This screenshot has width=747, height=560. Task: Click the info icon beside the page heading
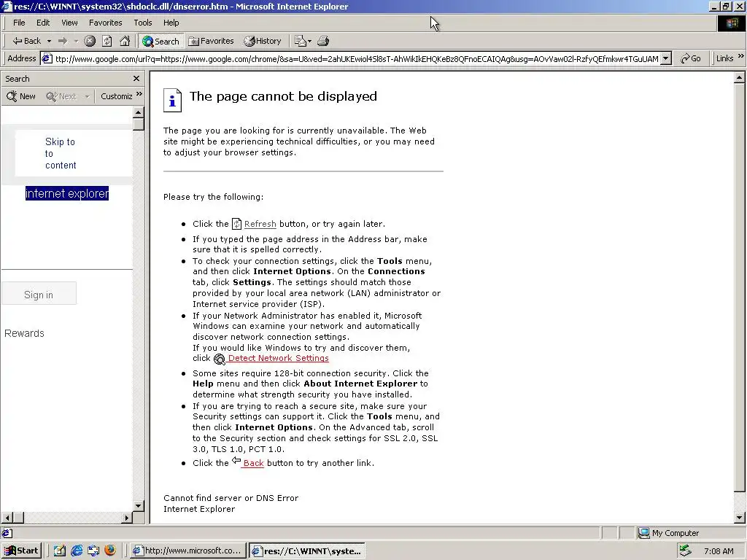tap(172, 100)
